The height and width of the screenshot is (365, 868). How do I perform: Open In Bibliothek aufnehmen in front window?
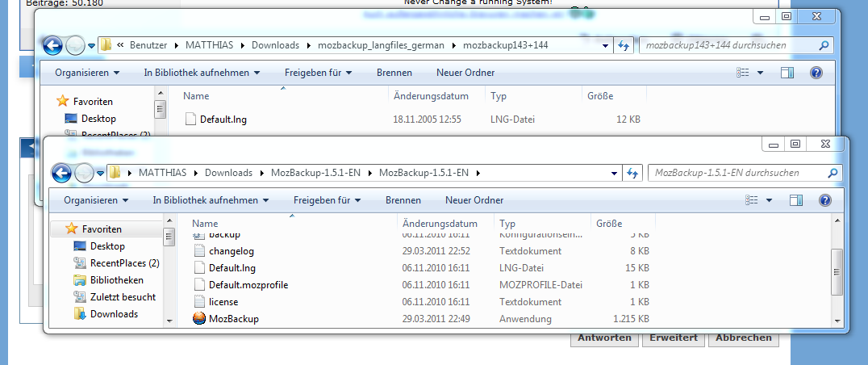point(211,200)
